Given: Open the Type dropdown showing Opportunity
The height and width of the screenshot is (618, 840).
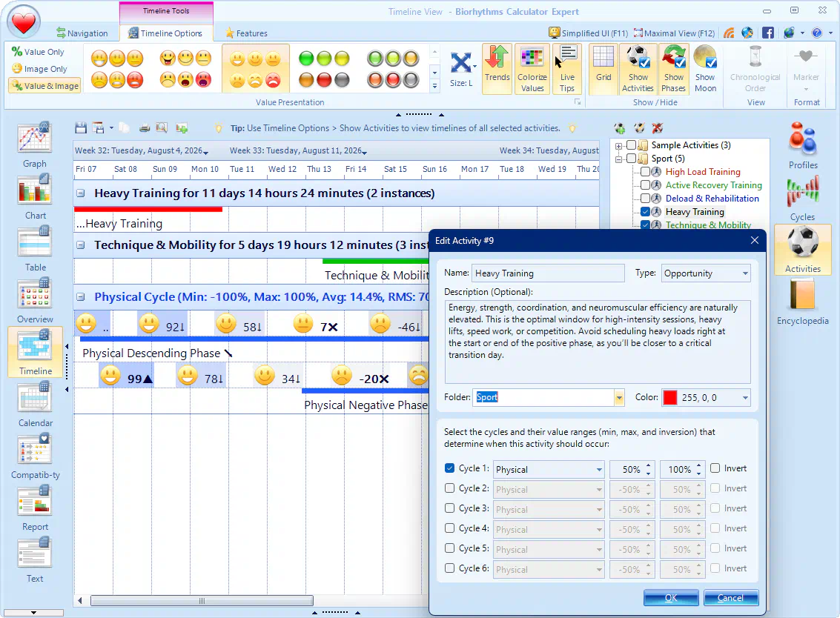Looking at the screenshot, I should 706,273.
